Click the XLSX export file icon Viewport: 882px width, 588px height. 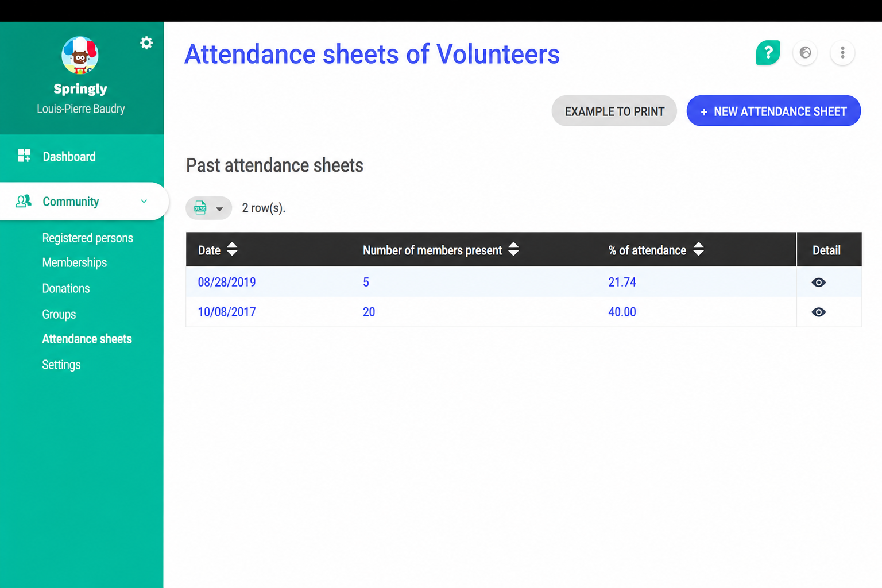(200, 207)
